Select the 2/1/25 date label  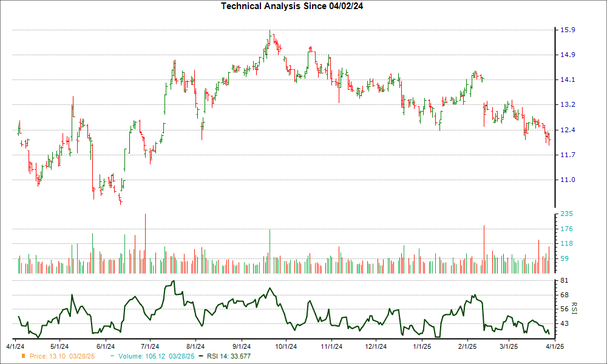[467, 346]
